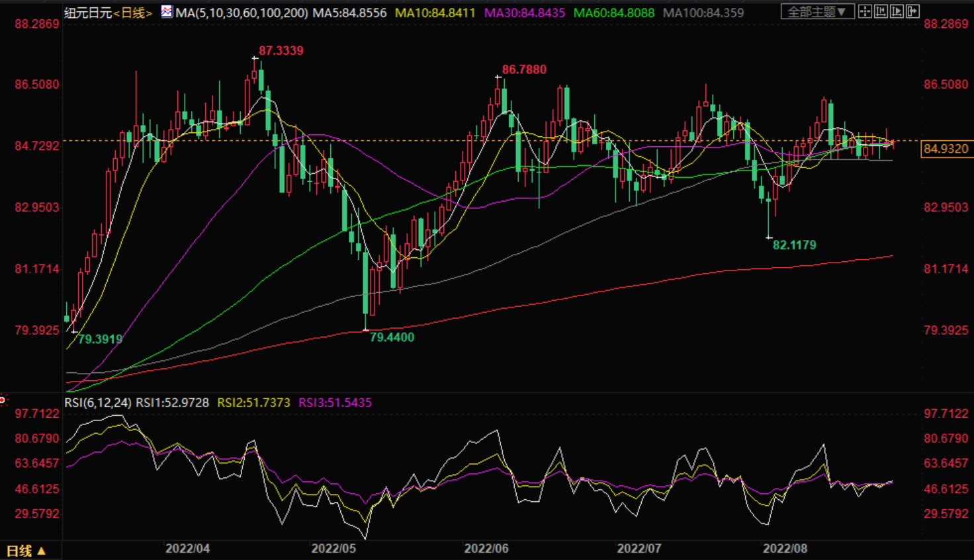Click the exit-right arrow panel icon
Image resolution: width=974 pixels, height=560 pixels.
pyautogui.click(x=912, y=12)
